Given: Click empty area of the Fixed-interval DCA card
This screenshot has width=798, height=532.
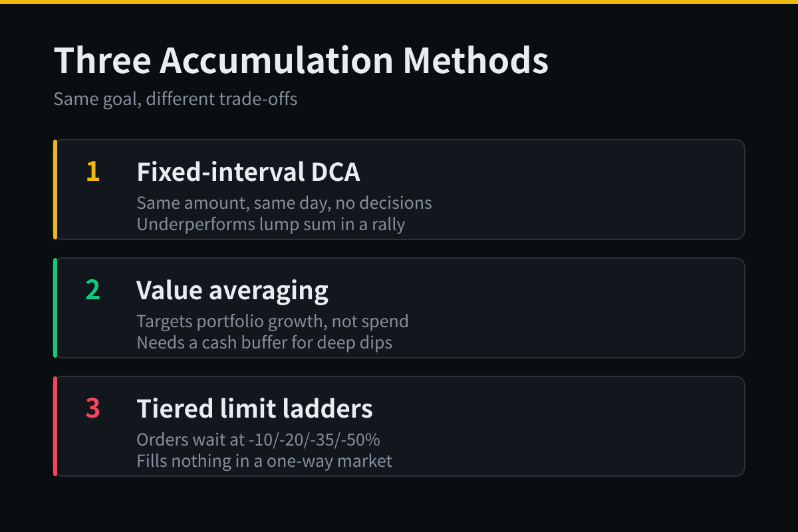Looking at the screenshot, I should pos(585,190).
